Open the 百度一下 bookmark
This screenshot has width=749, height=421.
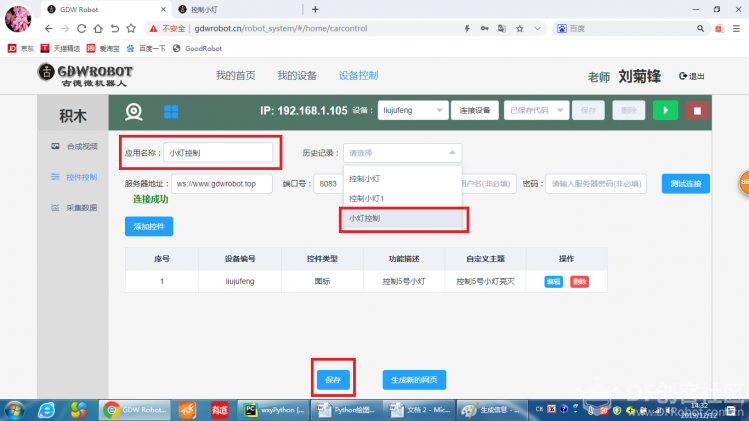pos(146,48)
